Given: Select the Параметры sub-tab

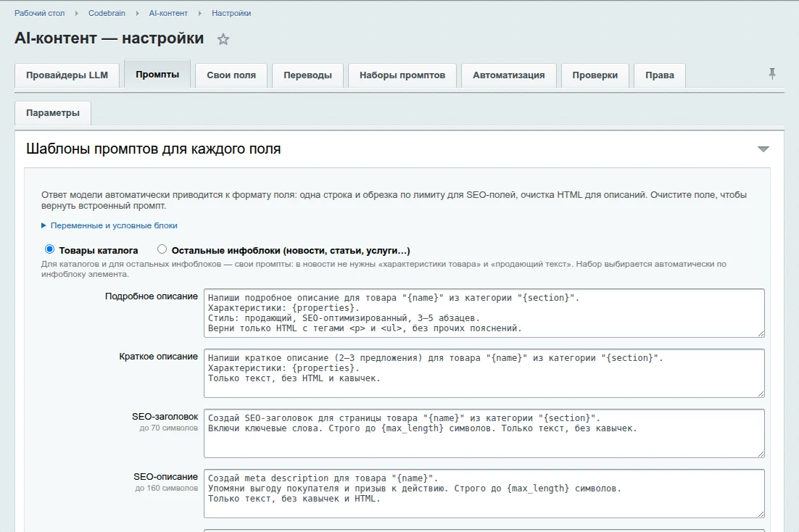Looking at the screenshot, I should 53,113.
